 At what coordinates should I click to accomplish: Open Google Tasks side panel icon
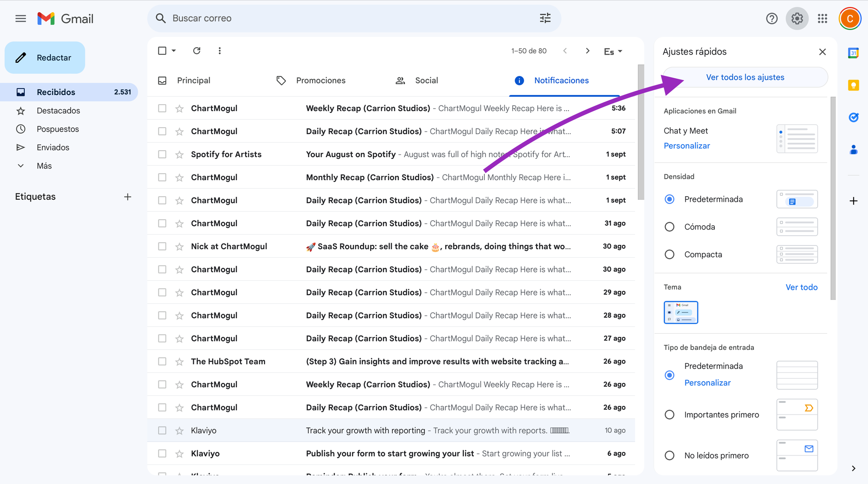click(853, 117)
